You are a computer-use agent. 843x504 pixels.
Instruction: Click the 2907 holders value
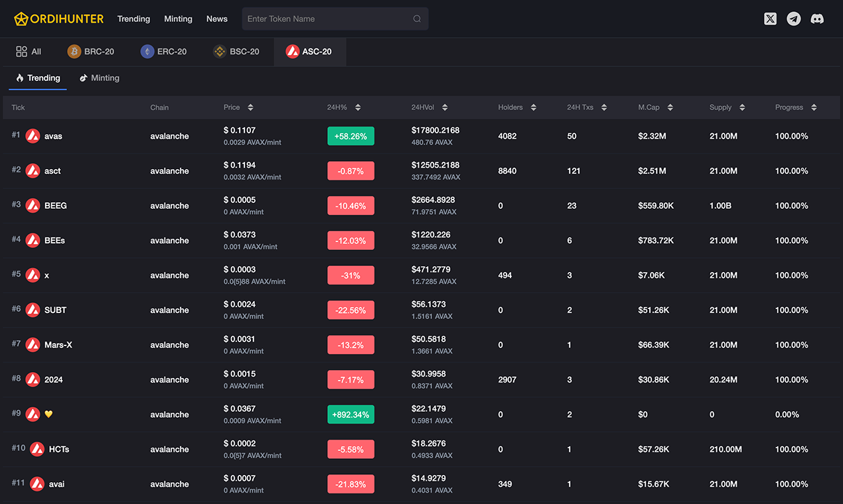pos(507,379)
